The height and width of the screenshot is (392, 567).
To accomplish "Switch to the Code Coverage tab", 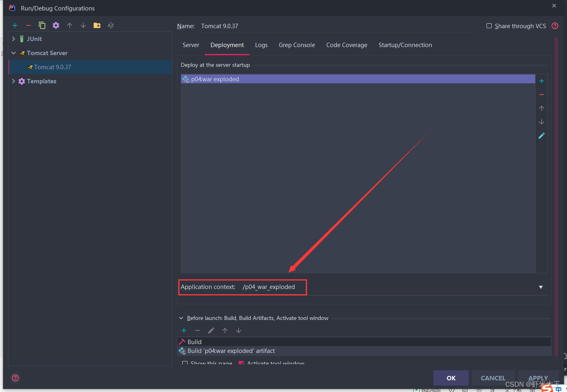I will (x=346, y=45).
